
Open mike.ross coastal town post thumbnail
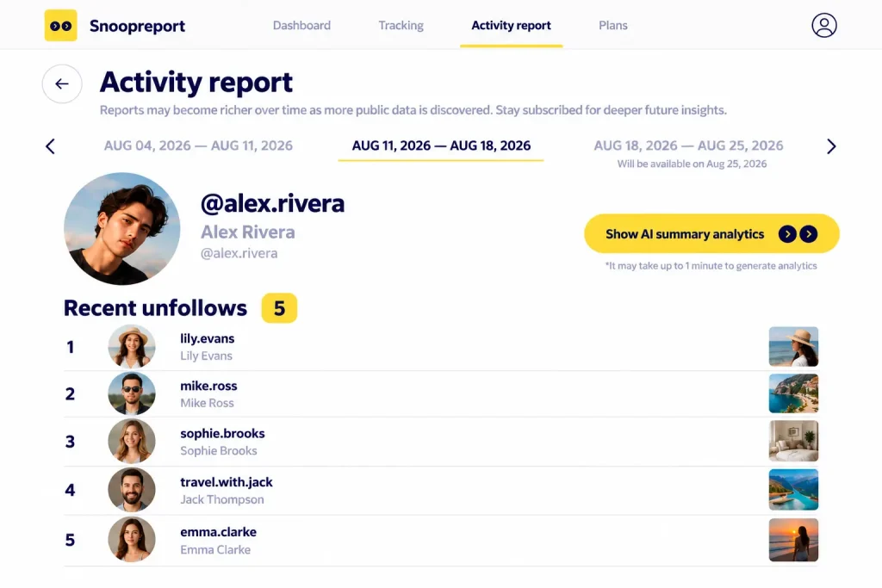[x=793, y=393]
